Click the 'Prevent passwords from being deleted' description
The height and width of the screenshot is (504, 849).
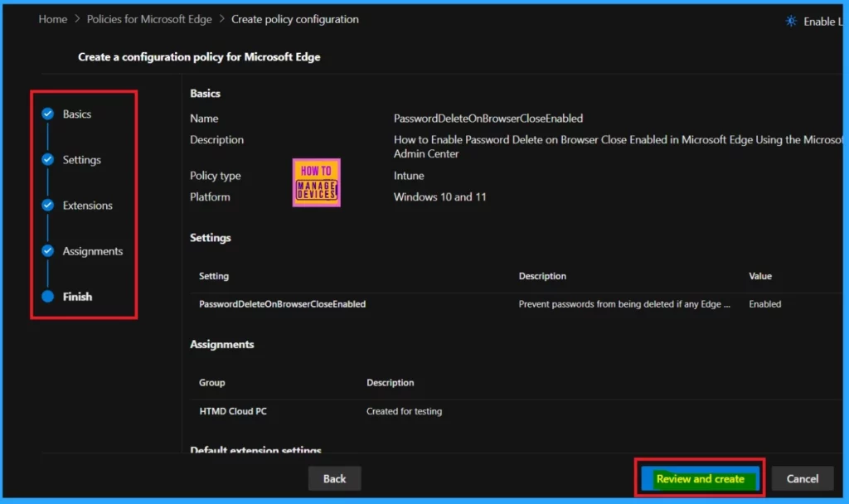[x=624, y=304]
